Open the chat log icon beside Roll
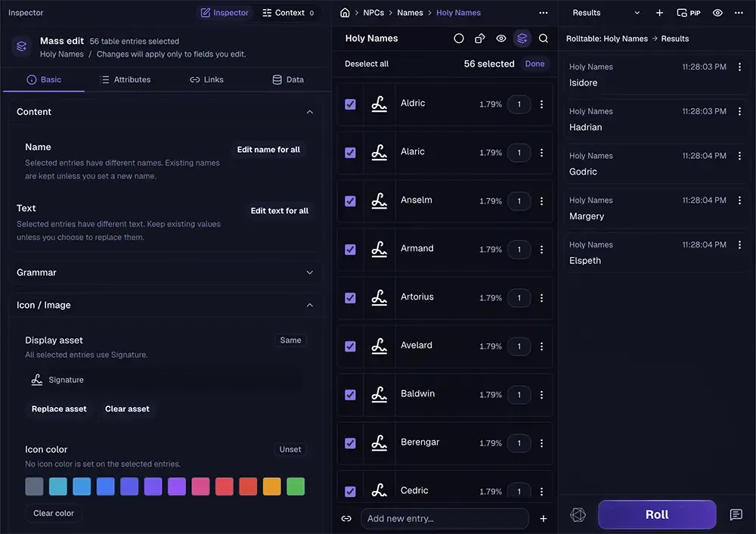The image size is (756, 534). point(736,514)
